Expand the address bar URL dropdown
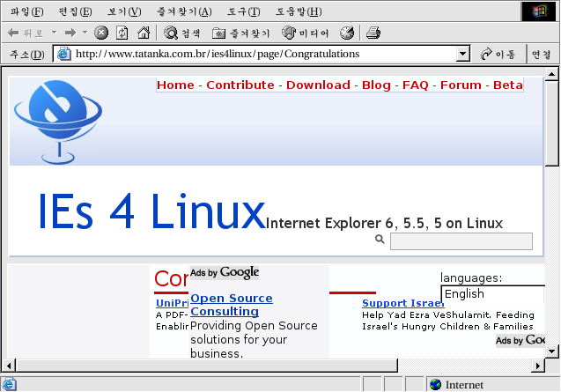Image resolution: width=561 pixels, height=392 pixels. (x=463, y=54)
